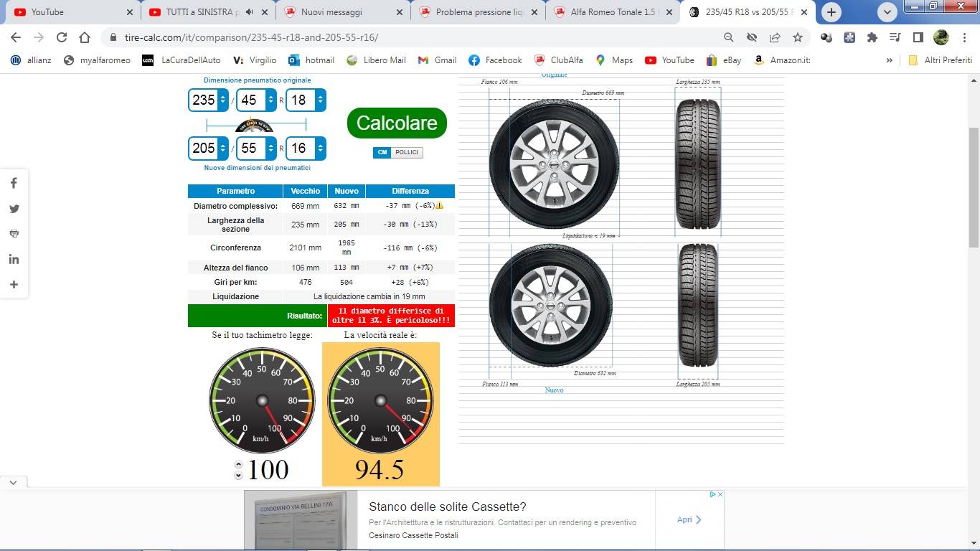
Task: Open the new rim diameter 16 dropdown
Action: (x=319, y=149)
